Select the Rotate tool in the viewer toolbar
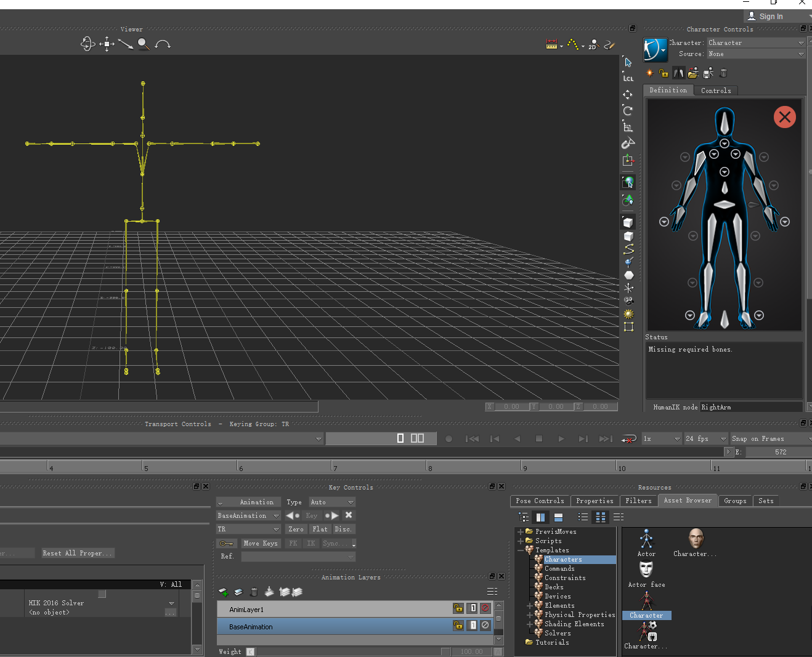This screenshot has width=812, height=657. point(88,44)
